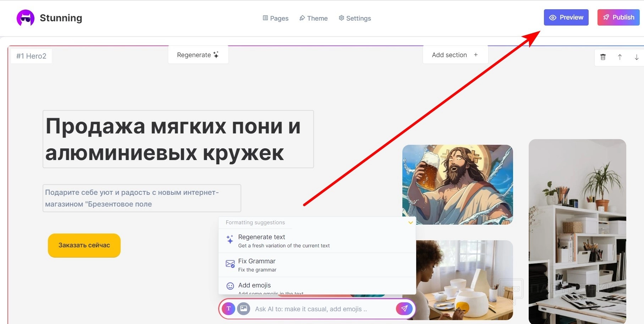The width and height of the screenshot is (644, 324).
Task: Open the Settings menu
Action: [355, 18]
